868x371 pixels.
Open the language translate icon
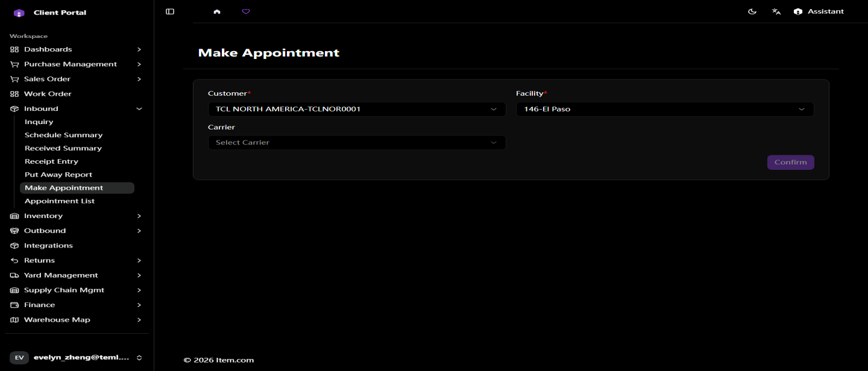coord(776,11)
